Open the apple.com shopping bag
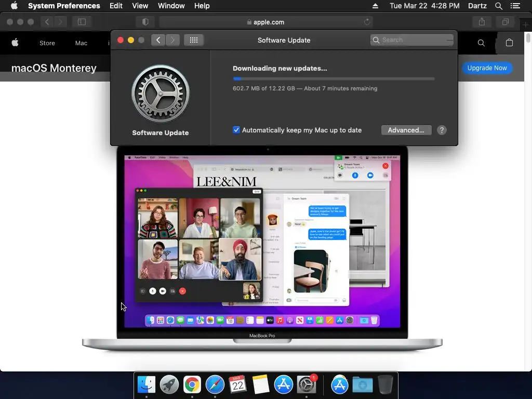Image resolution: width=532 pixels, height=399 pixels. point(509,43)
